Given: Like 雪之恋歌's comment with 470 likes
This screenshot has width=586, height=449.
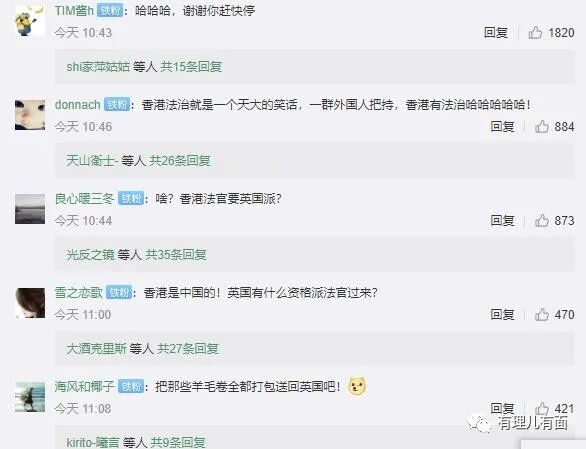Looking at the screenshot, I should (542, 314).
